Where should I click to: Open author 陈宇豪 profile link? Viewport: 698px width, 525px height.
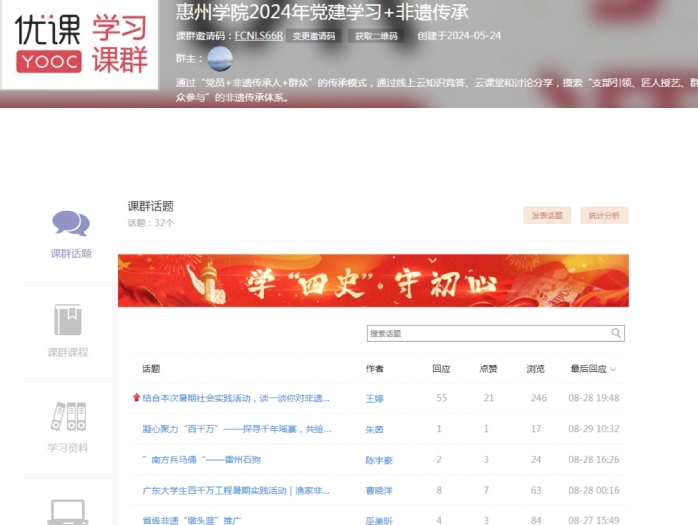[378, 460]
